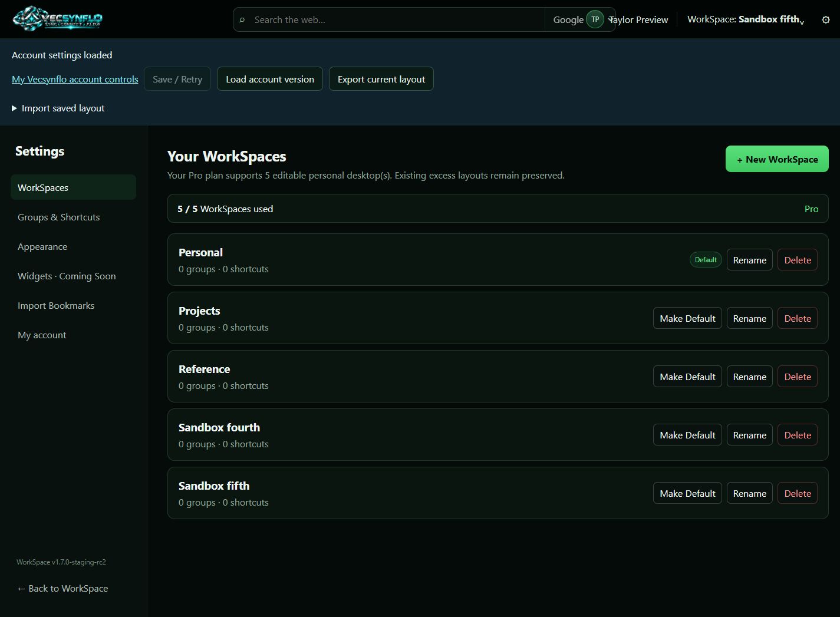Delete the Reference workspace
The image size is (840, 617).
pos(798,377)
